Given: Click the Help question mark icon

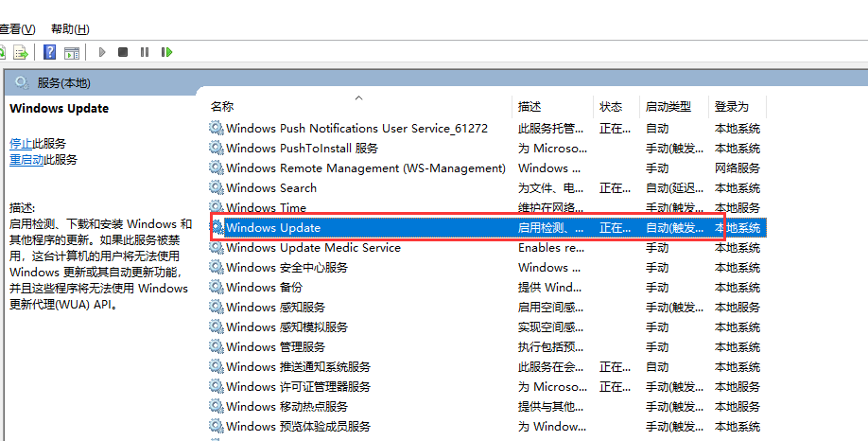Looking at the screenshot, I should [50, 52].
